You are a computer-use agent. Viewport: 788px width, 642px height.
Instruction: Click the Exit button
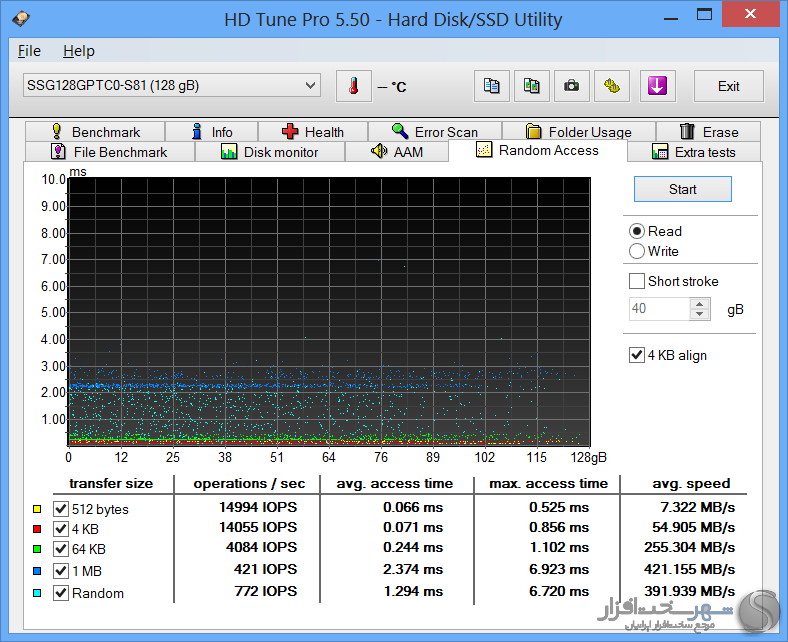click(x=728, y=86)
